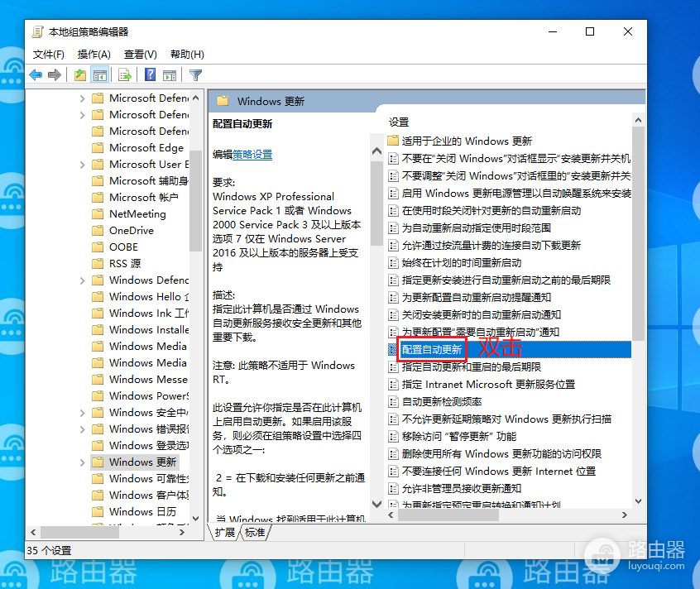
Task: Select Windows Ink in the tree
Action: [149, 314]
